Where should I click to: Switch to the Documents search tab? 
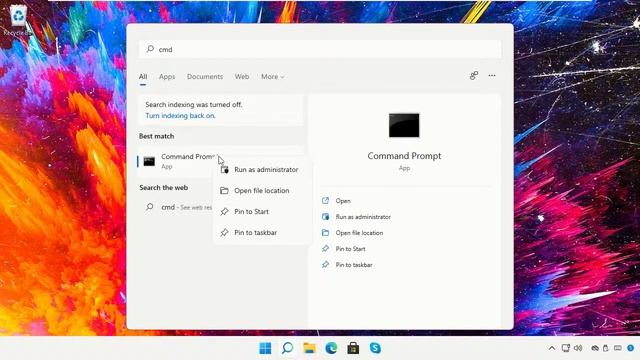(x=205, y=76)
